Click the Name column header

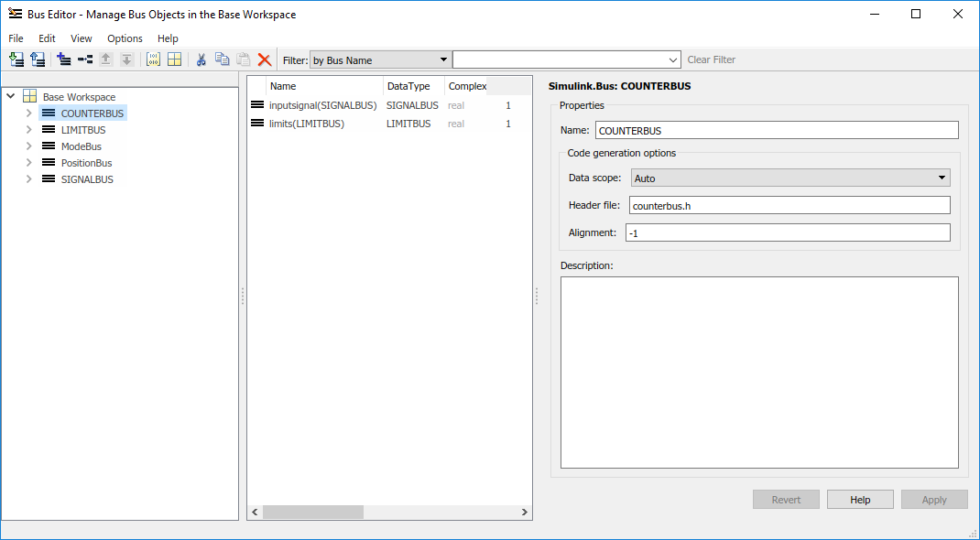(x=324, y=86)
